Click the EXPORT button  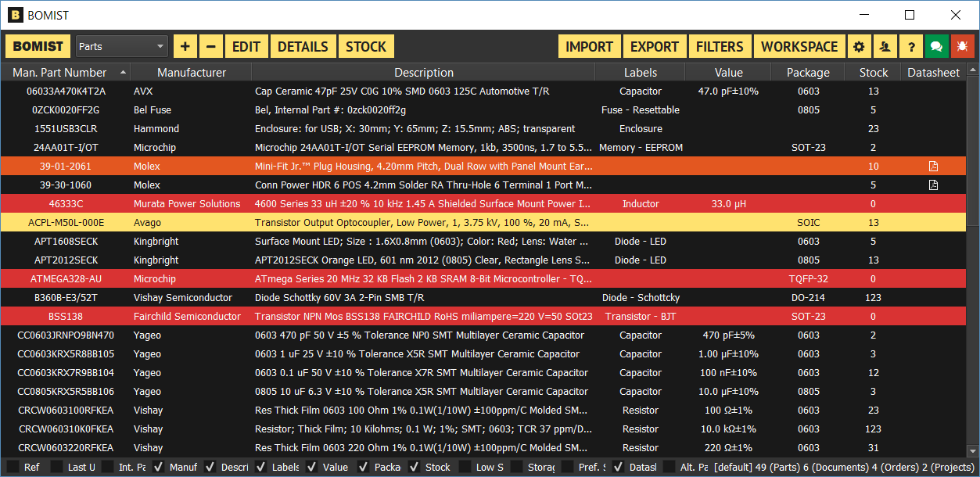coord(655,46)
